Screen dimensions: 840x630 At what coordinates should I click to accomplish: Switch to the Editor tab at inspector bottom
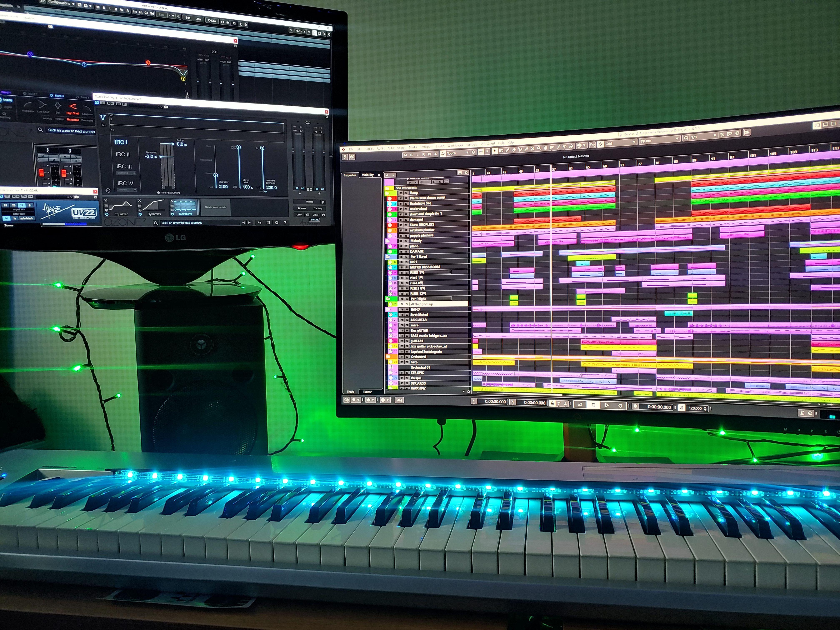tap(367, 392)
